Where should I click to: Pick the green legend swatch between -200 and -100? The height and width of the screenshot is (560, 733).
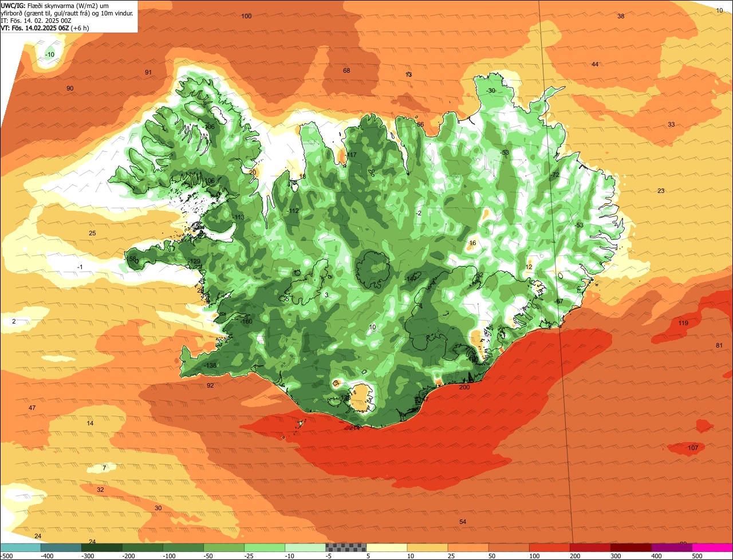tap(142, 547)
